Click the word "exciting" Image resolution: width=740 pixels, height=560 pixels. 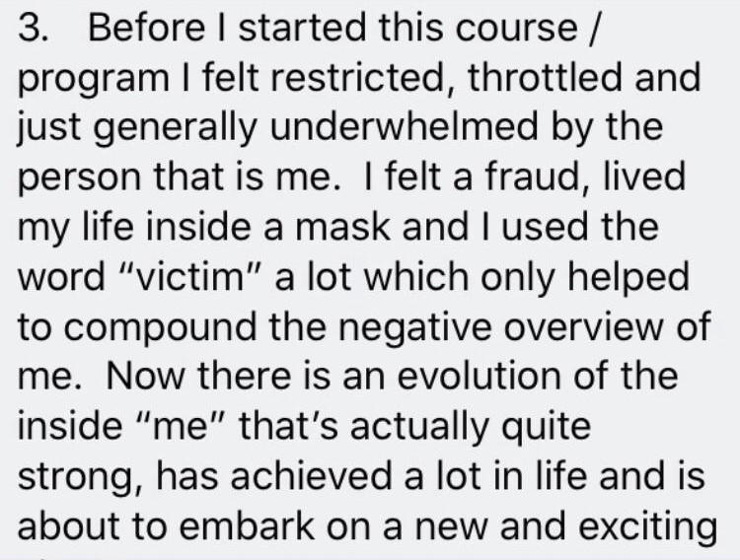point(647,529)
